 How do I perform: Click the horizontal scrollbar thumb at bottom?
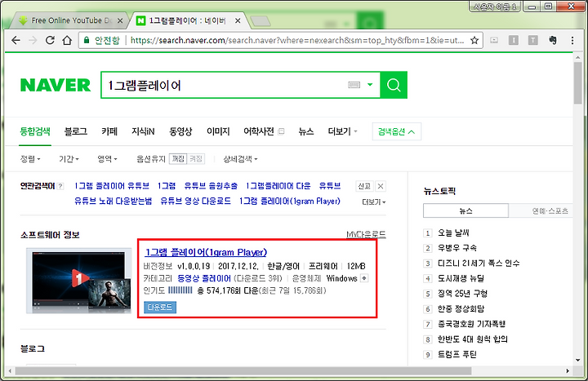pos(243,371)
